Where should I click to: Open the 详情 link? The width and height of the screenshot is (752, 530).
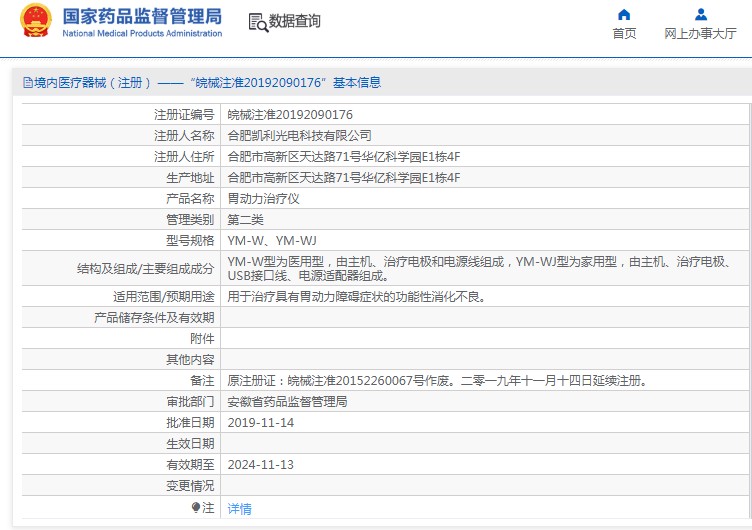[239, 508]
